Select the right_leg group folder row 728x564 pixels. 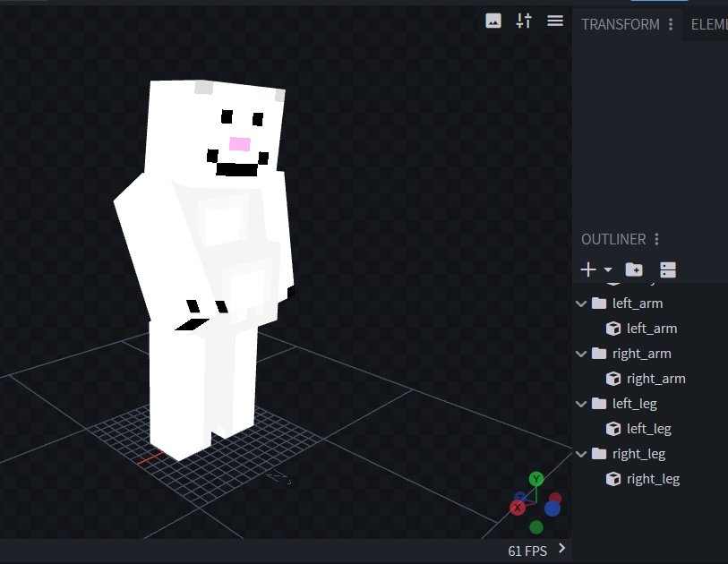[x=650, y=454]
